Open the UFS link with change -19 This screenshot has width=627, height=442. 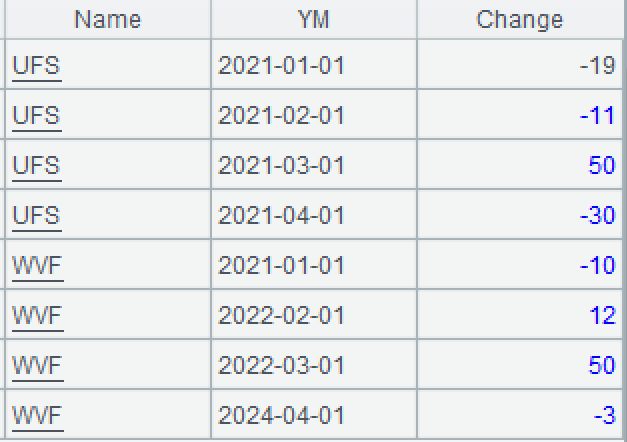(x=36, y=66)
